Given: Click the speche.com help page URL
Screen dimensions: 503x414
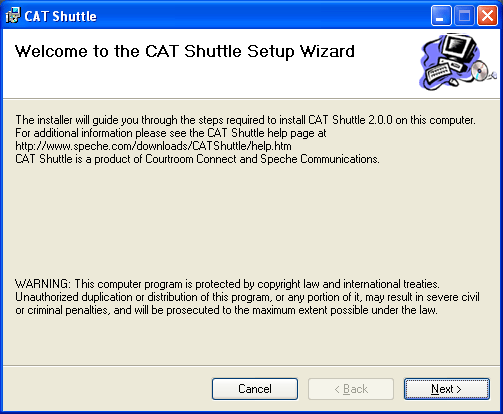Looking at the screenshot, I should 153,146.
